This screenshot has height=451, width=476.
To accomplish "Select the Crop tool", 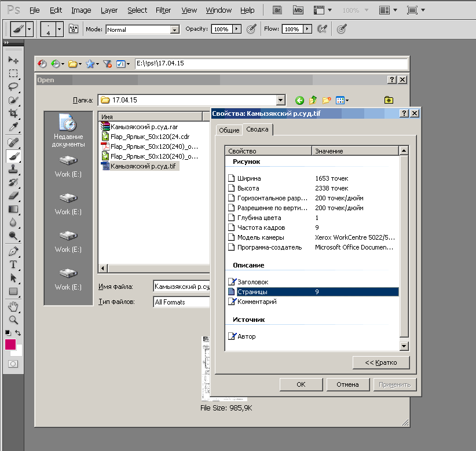I will [13, 113].
